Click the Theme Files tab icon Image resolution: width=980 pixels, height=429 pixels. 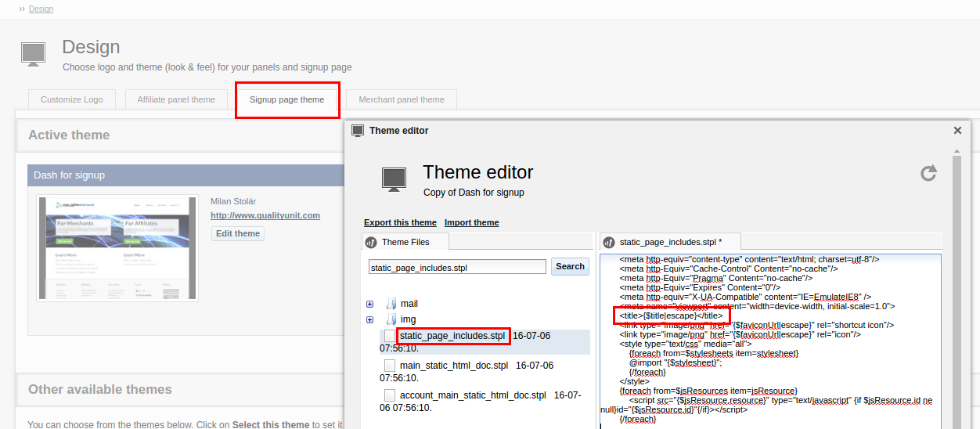[371, 243]
